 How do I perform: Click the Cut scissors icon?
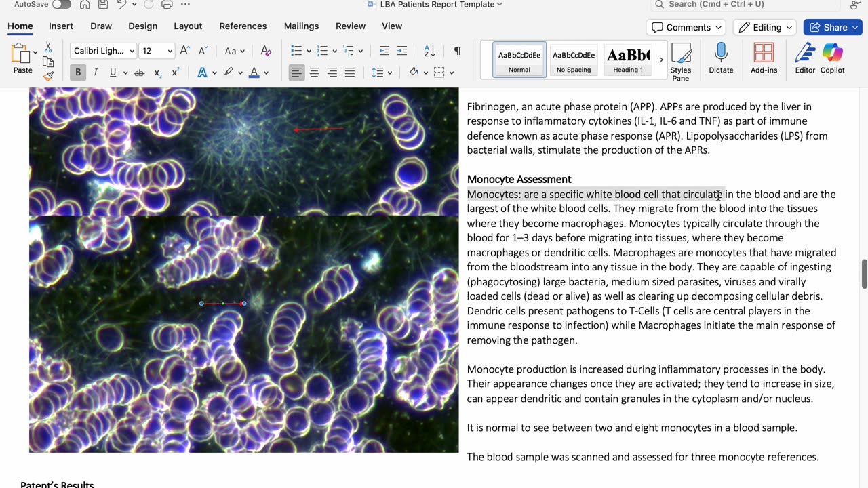coord(48,47)
